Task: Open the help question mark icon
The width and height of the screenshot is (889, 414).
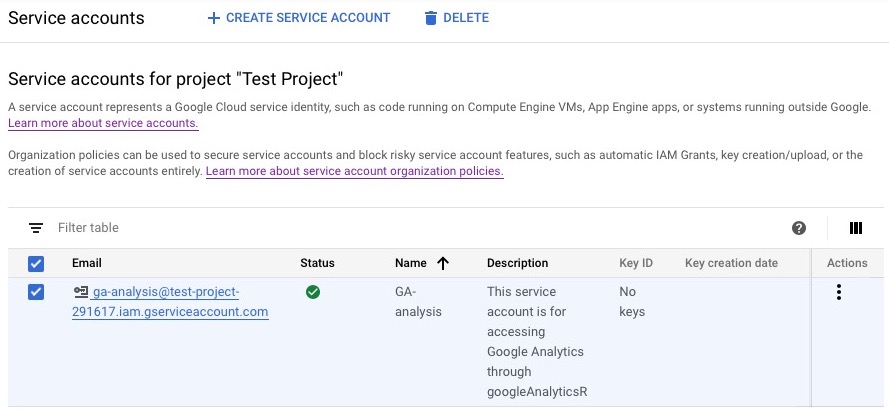Action: click(799, 228)
